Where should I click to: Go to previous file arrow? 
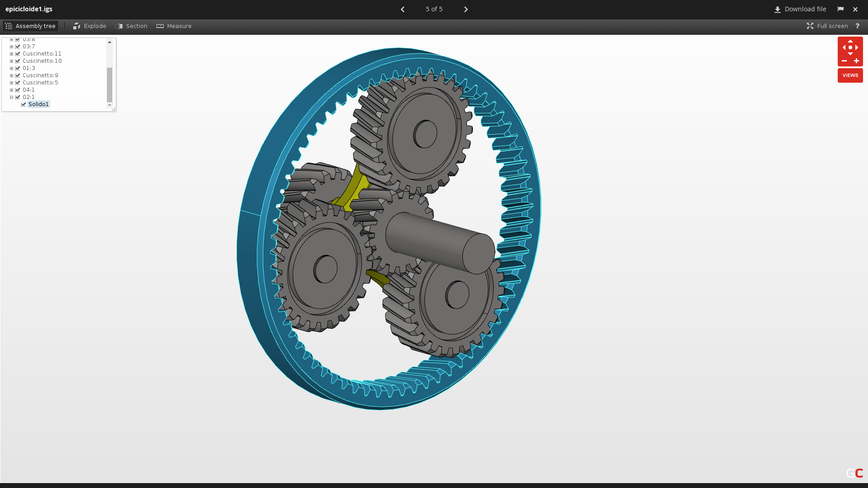click(402, 9)
